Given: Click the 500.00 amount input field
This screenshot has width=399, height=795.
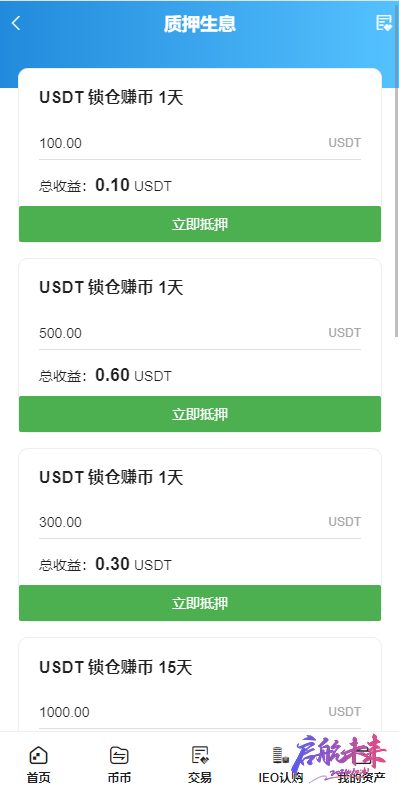Looking at the screenshot, I should click(200, 334).
